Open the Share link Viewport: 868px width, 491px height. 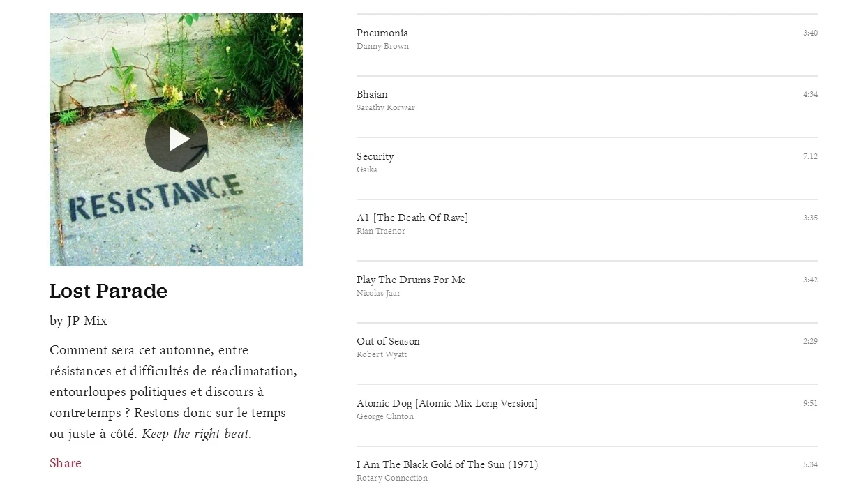(x=66, y=463)
